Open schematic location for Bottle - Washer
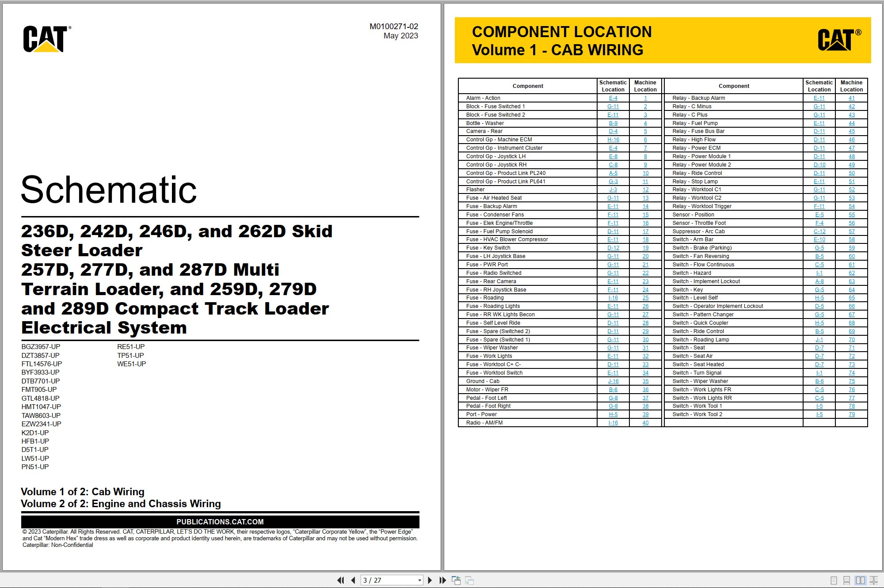 pos(613,123)
